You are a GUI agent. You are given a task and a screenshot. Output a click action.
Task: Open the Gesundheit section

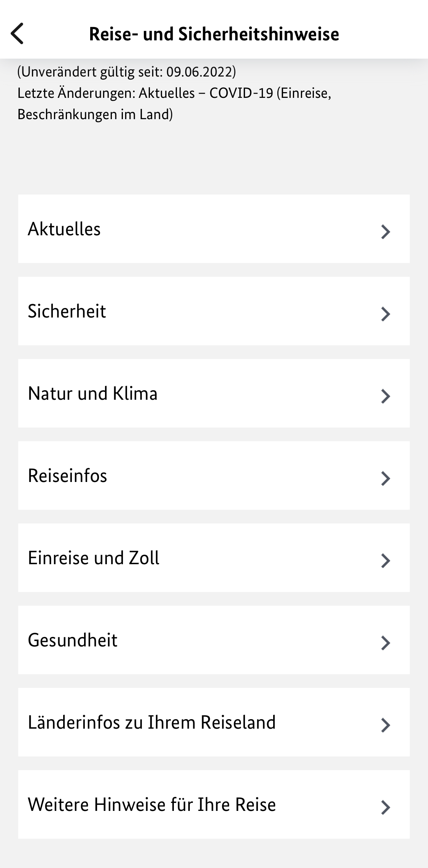pos(73,640)
